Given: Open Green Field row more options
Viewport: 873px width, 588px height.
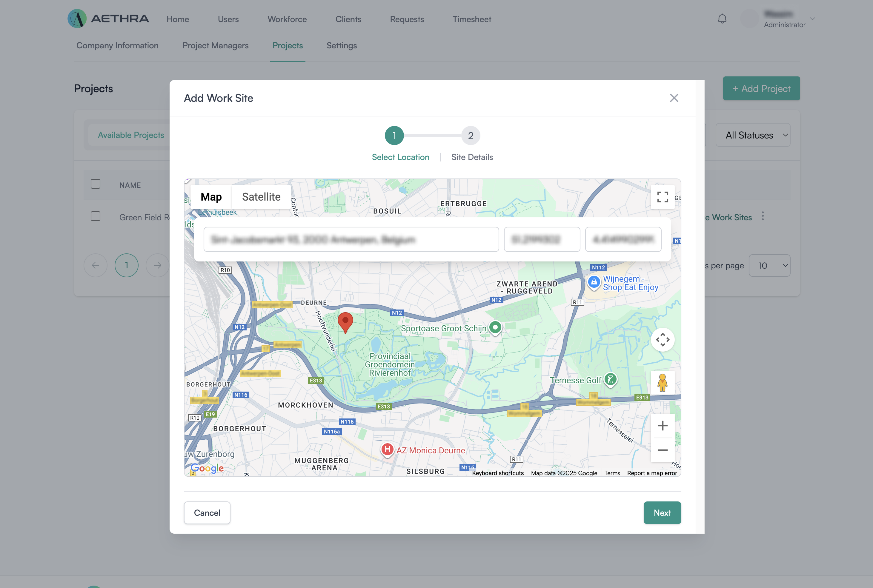Looking at the screenshot, I should 762,216.
